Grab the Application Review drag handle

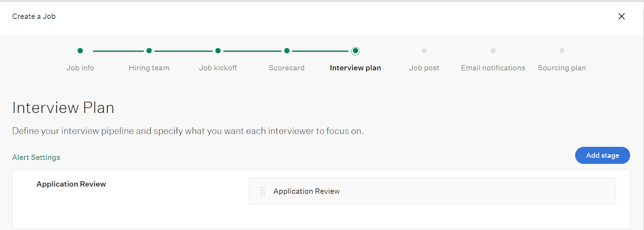click(x=262, y=191)
